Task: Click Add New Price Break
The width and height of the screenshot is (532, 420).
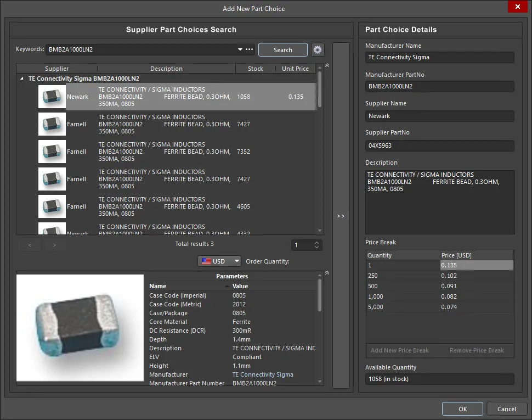Action: pos(400,350)
